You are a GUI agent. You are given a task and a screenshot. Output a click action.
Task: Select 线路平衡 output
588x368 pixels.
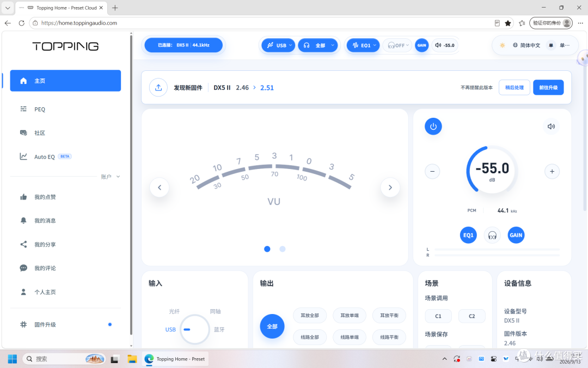coord(389,337)
